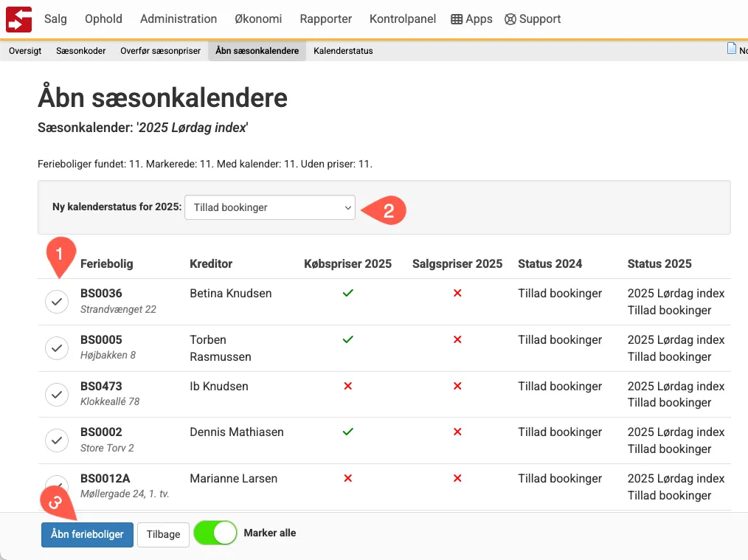
Task: Disable the Marker alle toggle
Action: tap(215, 532)
